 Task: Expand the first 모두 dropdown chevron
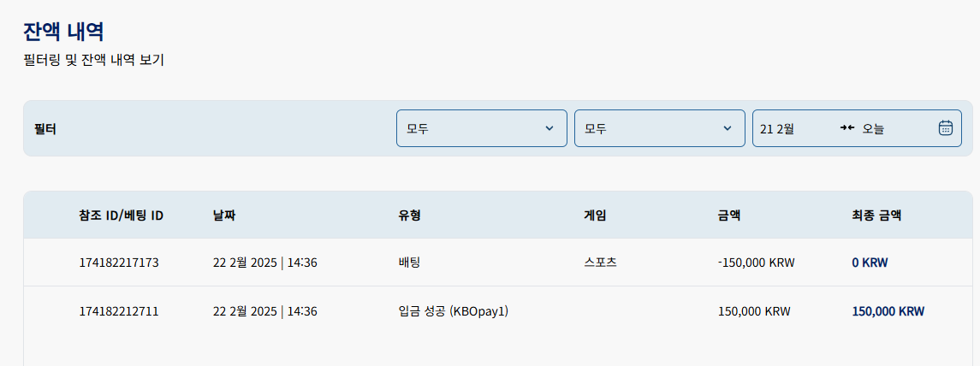(549, 128)
